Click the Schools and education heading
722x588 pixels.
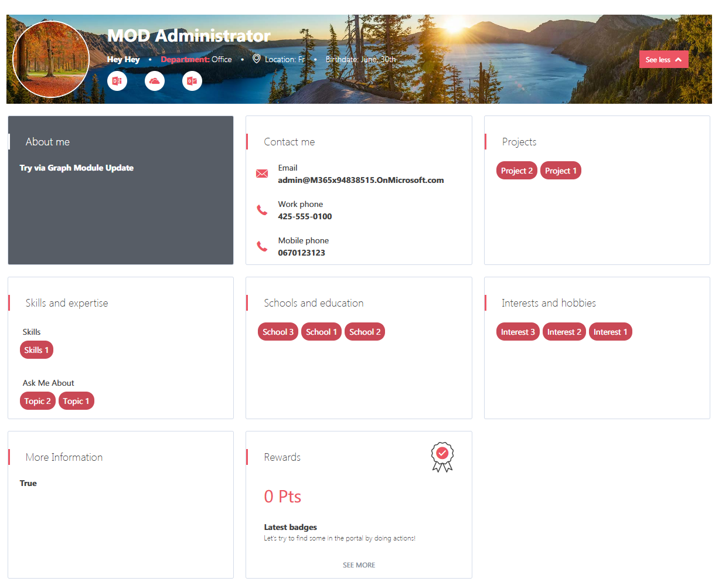pyautogui.click(x=314, y=303)
